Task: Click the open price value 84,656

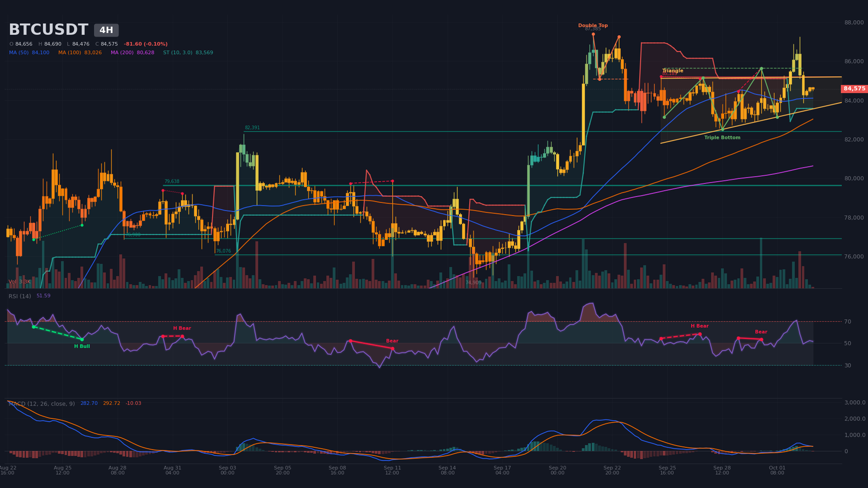Action: click(24, 44)
